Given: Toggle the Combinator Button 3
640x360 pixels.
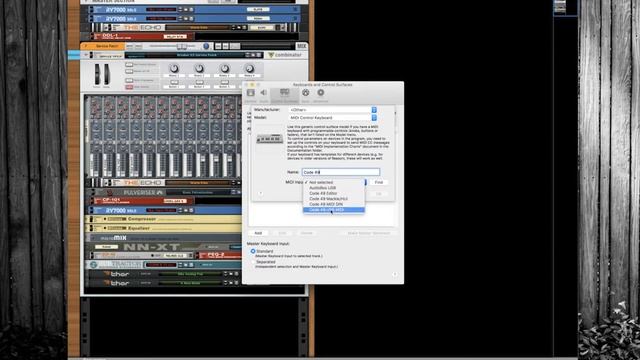Looking at the screenshot, I should (x=225, y=82).
